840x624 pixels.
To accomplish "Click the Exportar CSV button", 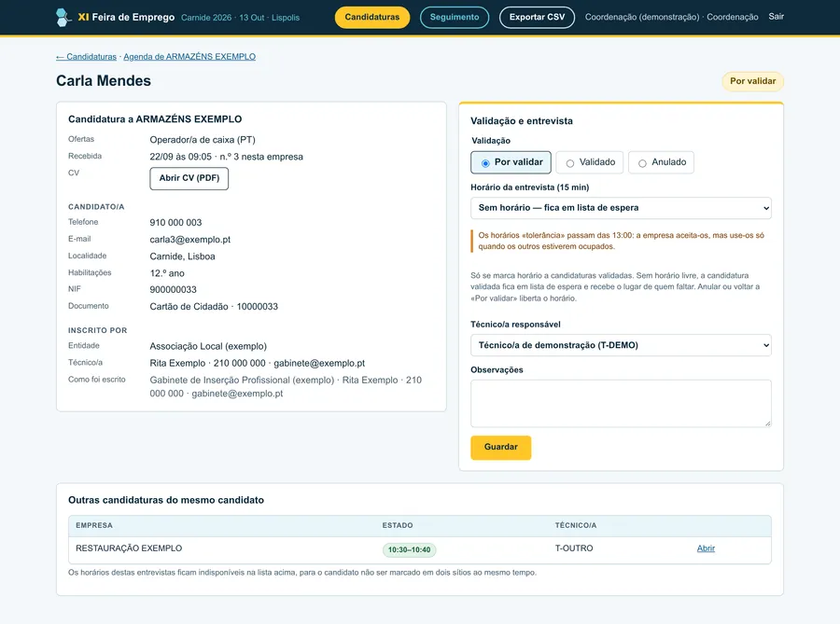I will pos(537,17).
